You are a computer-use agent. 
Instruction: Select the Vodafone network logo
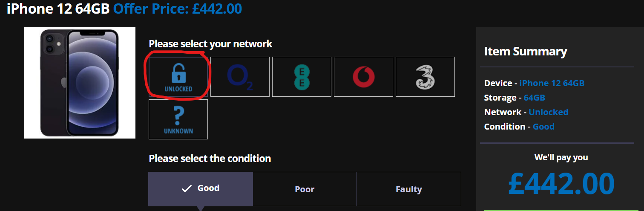click(364, 77)
